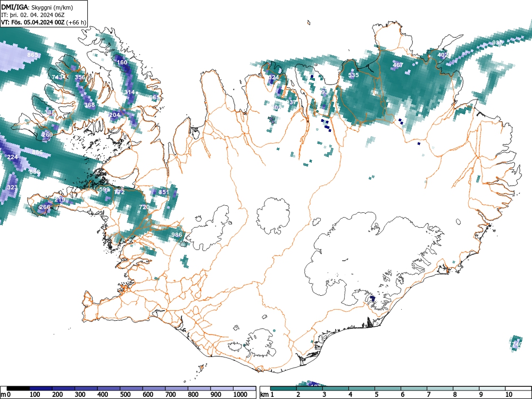The height and width of the screenshot is (399, 532).
Task: Click map value 224
Action: [x=12, y=157]
